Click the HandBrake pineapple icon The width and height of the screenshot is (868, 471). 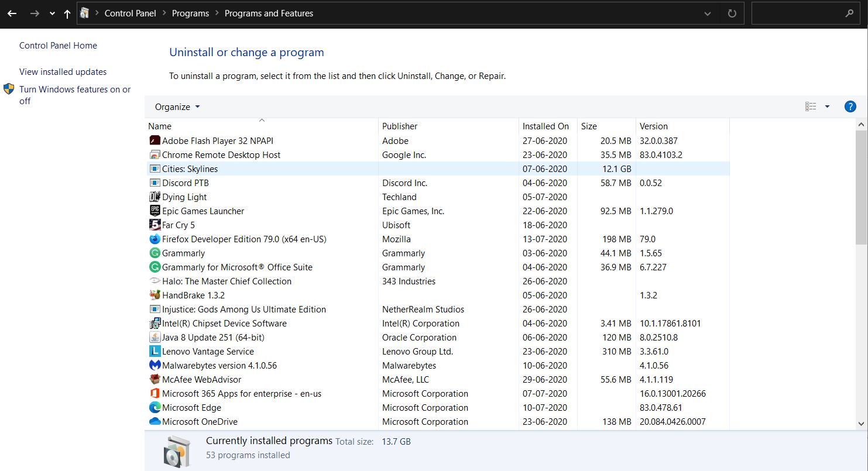155,295
